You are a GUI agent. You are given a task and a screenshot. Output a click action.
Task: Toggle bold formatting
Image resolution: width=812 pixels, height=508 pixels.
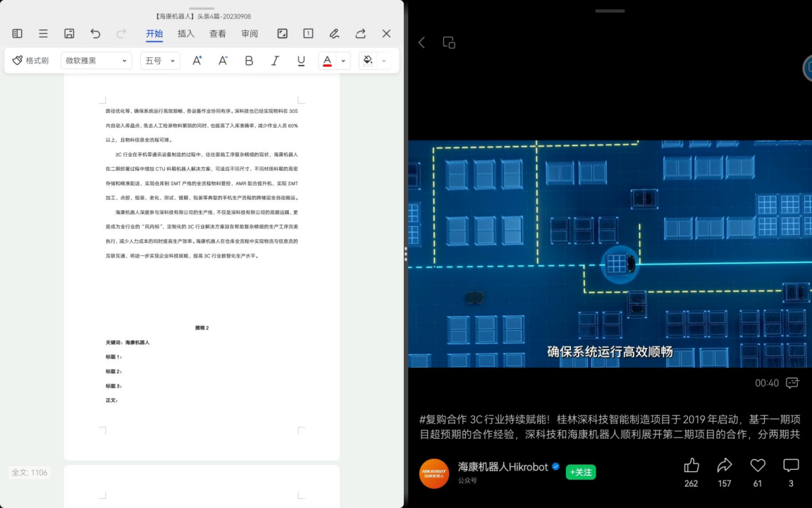point(249,61)
